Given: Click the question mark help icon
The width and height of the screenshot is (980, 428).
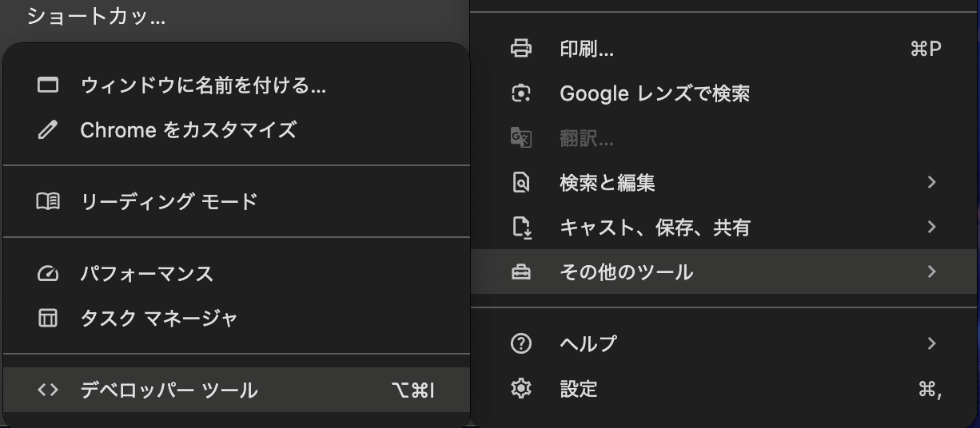Looking at the screenshot, I should tap(521, 344).
